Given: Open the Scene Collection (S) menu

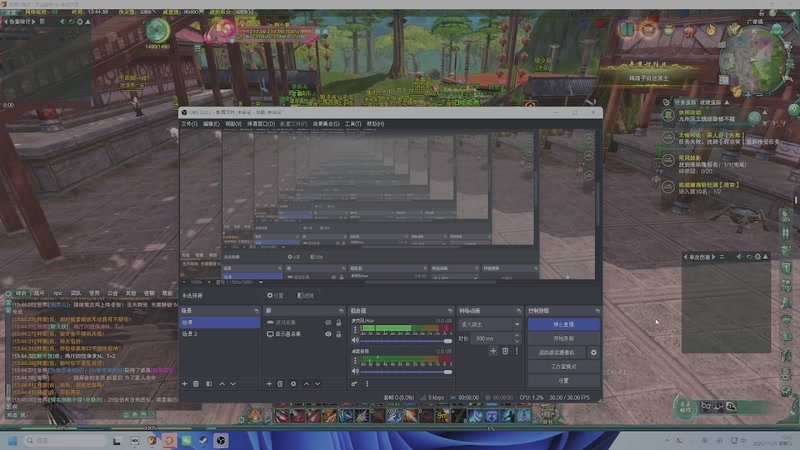Looking at the screenshot, I should [x=326, y=124].
